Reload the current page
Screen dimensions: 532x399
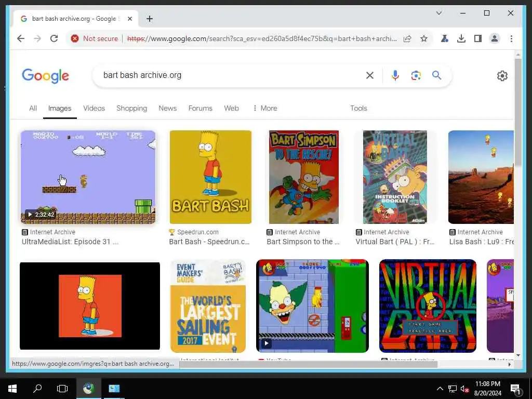[x=54, y=38]
